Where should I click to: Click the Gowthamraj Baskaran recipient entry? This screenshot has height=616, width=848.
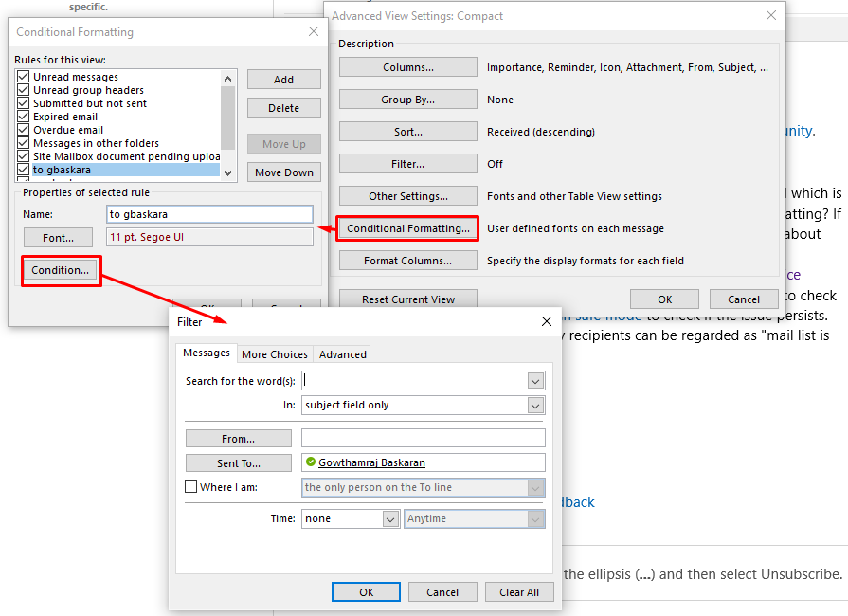pos(371,462)
